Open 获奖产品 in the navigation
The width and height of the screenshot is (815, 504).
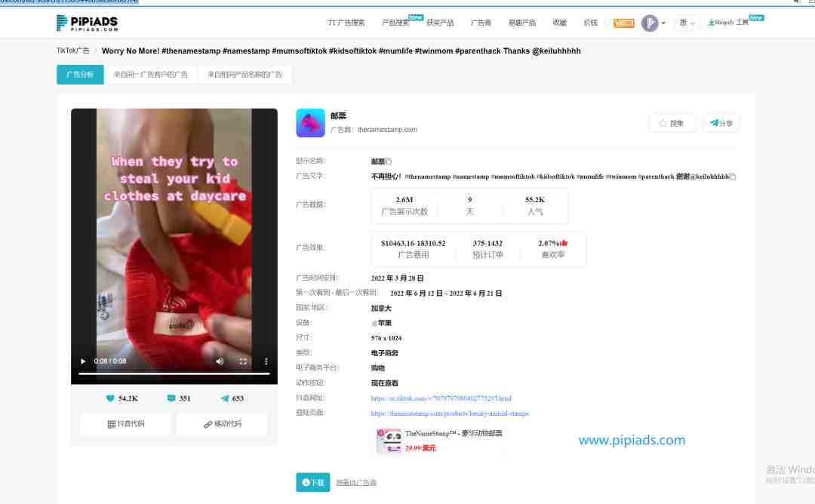(440, 23)
